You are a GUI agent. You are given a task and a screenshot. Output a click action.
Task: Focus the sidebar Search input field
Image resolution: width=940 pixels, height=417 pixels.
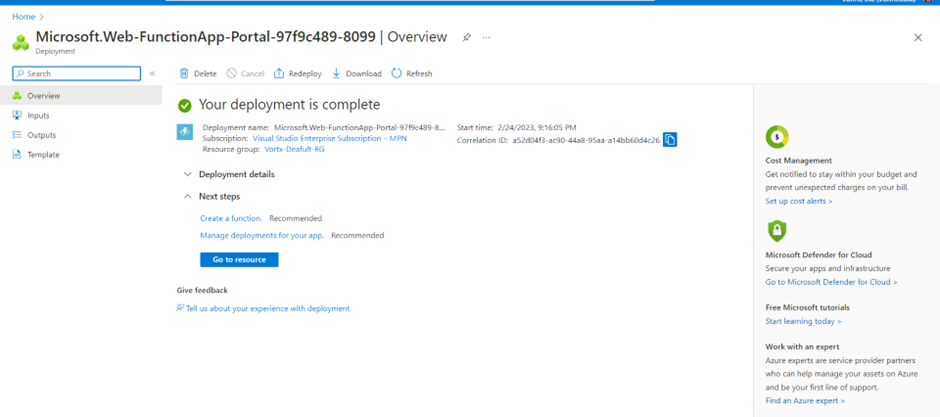(77, 73)
